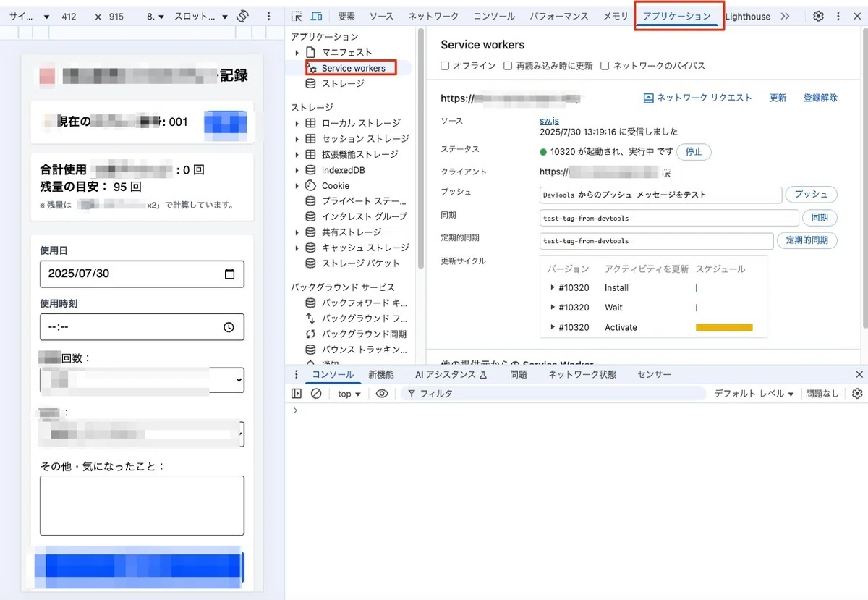Open DevTools three-dot customize menu
Image resolution: width=868 pixels, height=600 pixels.
click(x=838, y=16)
